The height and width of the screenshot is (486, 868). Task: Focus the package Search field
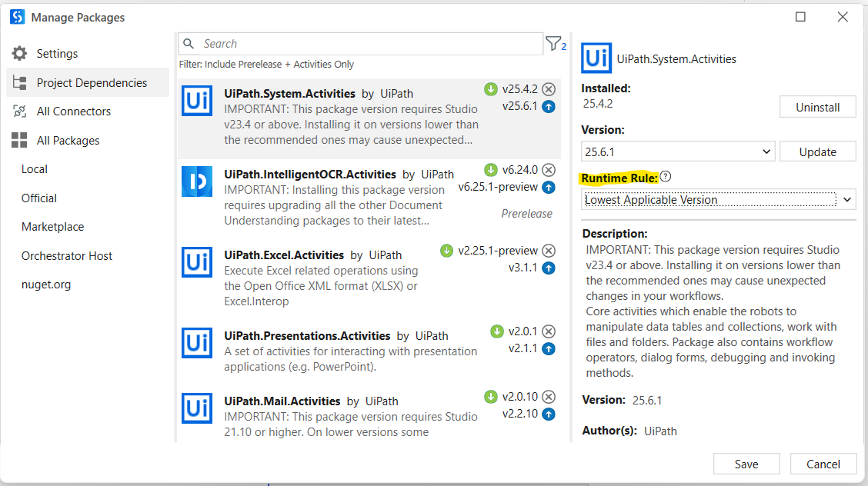[360, 44]
